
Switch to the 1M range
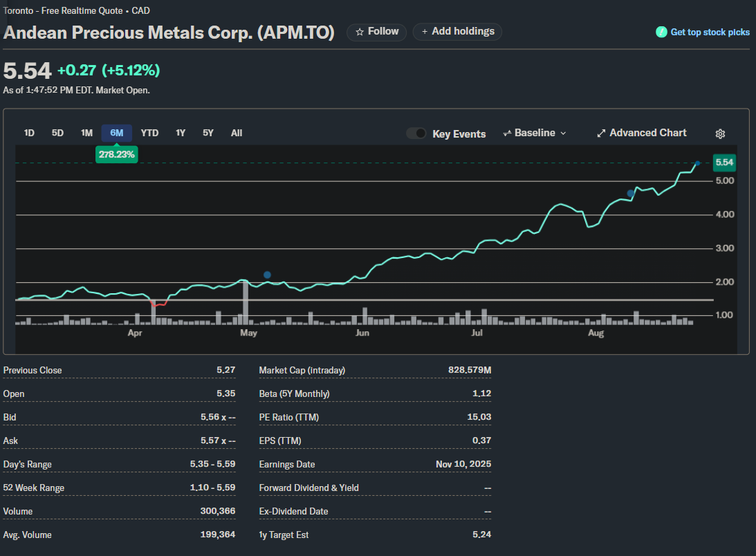tap(86, 133)
